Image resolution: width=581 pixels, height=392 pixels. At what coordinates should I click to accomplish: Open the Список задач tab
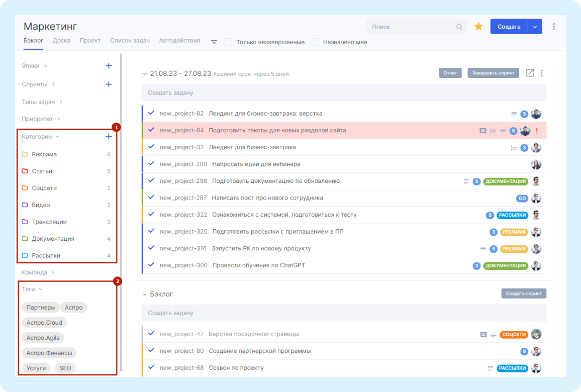(x=130, y=40)
